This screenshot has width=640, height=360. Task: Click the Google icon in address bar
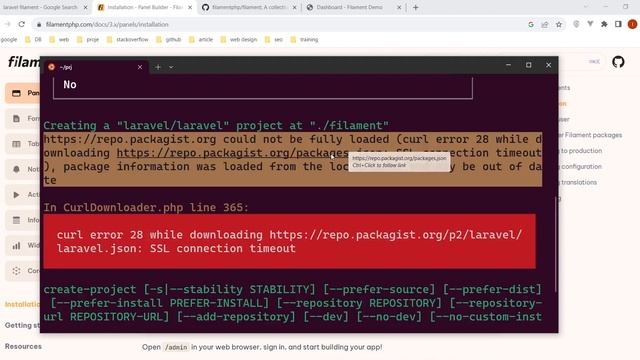pos(531,24)
